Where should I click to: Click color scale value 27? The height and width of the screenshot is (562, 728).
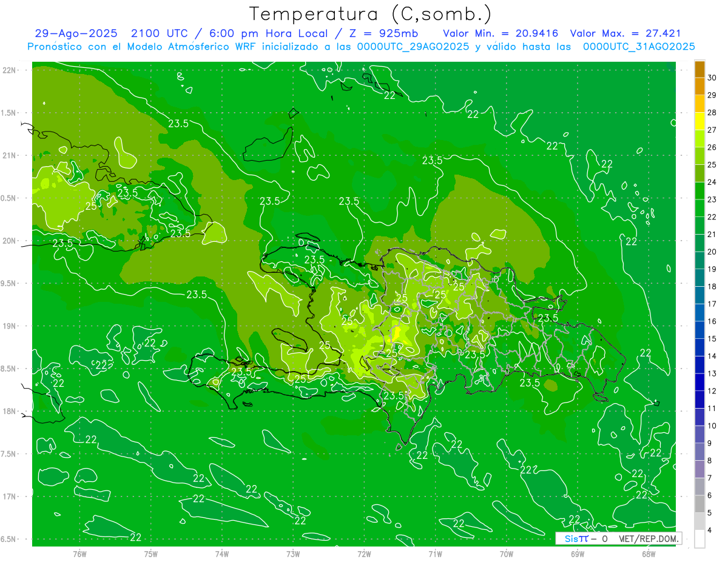[x=712, y=130]
